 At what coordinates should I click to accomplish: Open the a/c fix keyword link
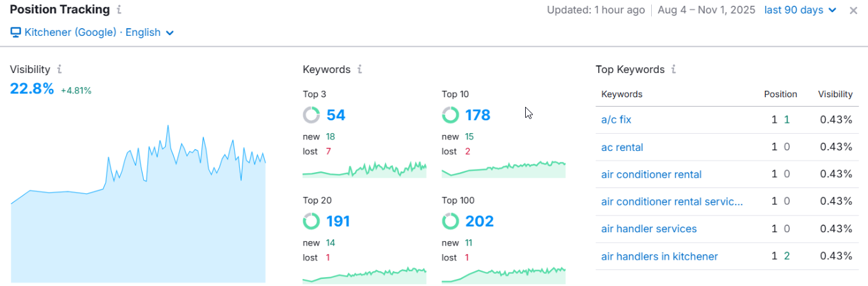pyautogui.click(x=616, y=120)
